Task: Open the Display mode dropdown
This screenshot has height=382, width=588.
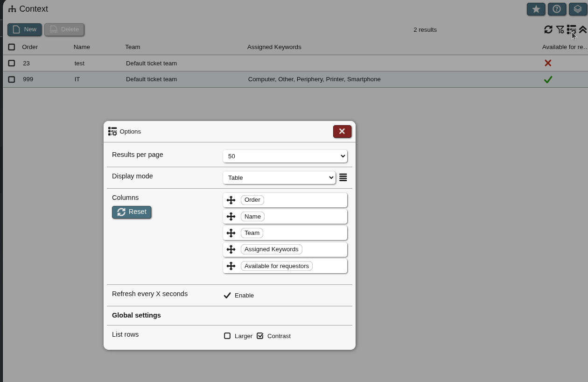Action: pos(279,177)
